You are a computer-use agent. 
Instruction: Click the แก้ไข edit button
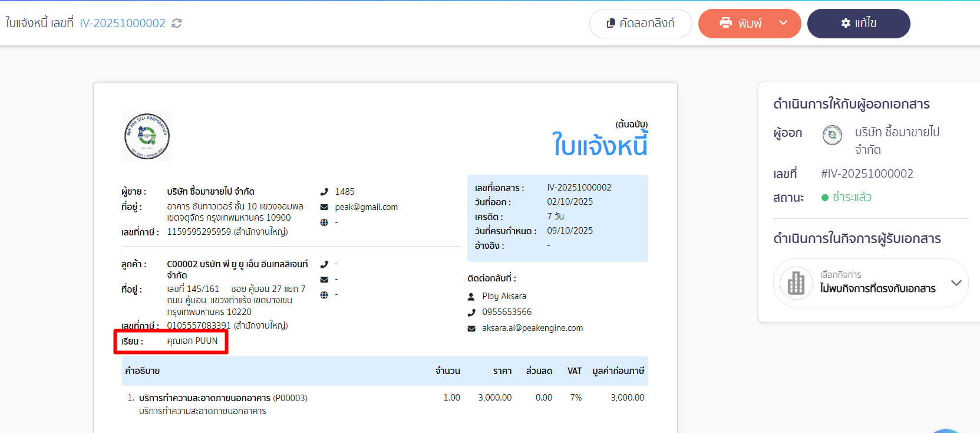(859, 24)
